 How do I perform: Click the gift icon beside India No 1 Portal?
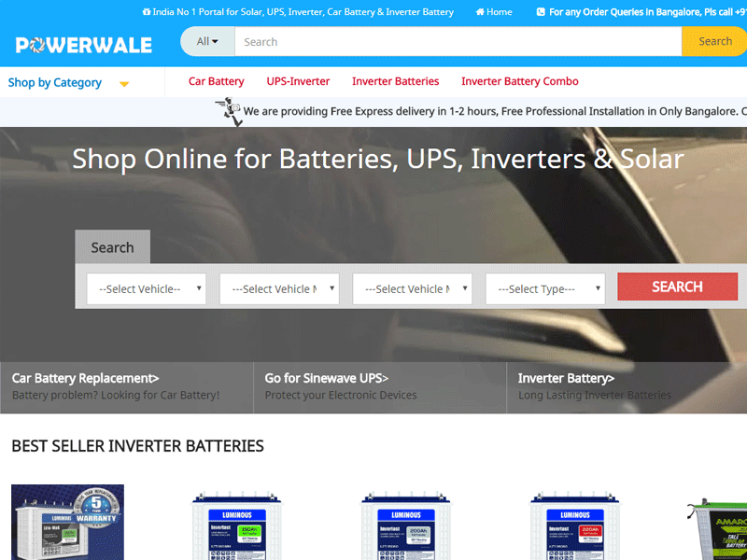click(x=147, y=12)
